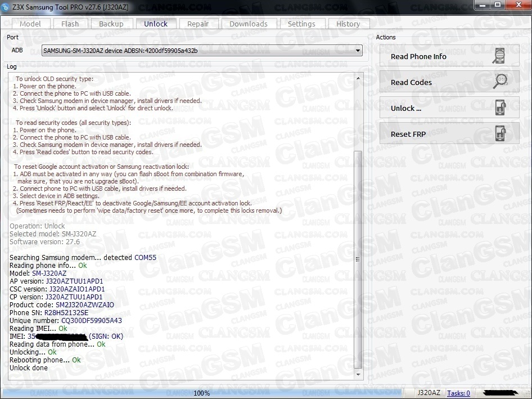Click the log vertical scrollbar thumb
The image size is (532, 399).
358,259
